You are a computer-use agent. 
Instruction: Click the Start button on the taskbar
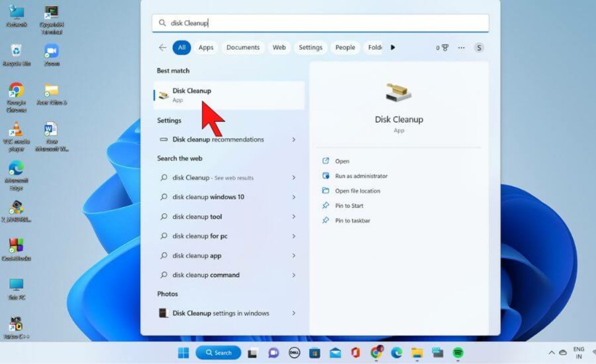[183, 353]
